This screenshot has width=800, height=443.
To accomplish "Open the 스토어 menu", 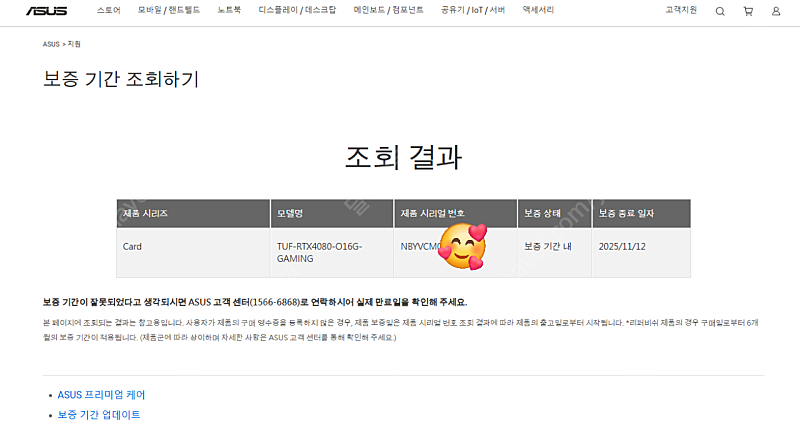I will [x=109, y=10].
